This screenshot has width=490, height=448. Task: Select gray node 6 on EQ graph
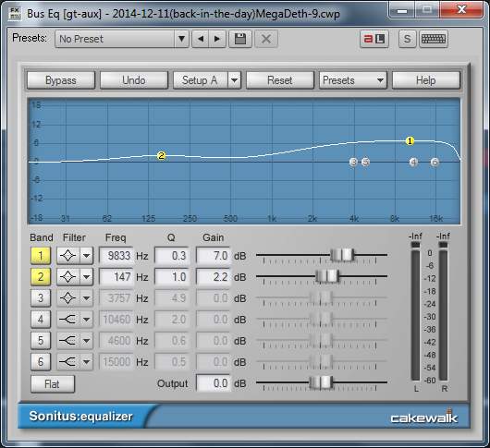pos(435,162)
